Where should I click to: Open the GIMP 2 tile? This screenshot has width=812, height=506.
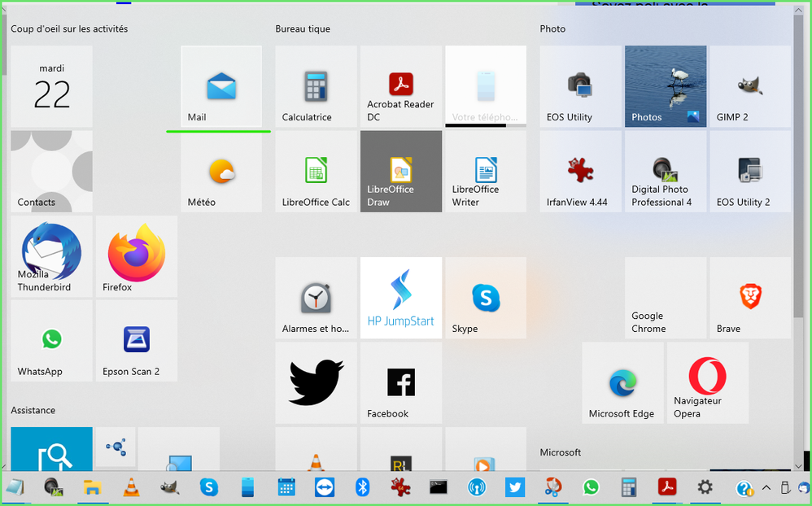tap(749, 86)
